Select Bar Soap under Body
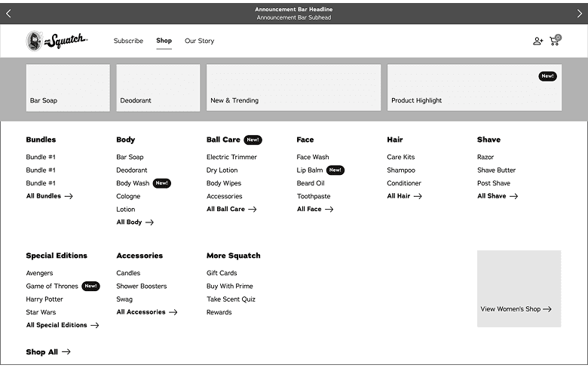Screen dimensions: 588x368 [130, 157]
